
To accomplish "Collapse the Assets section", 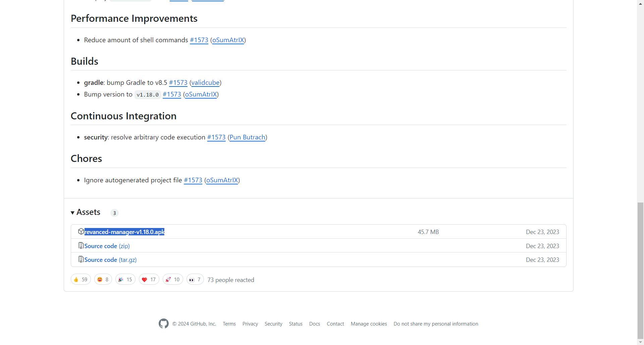I will [x=86, y=212].
